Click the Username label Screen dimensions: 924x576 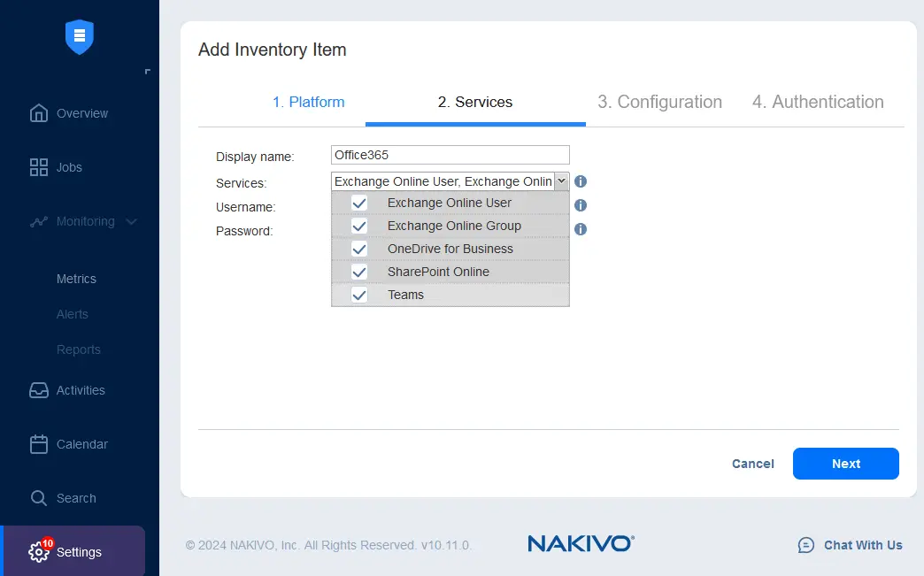[x=246, y=207]
